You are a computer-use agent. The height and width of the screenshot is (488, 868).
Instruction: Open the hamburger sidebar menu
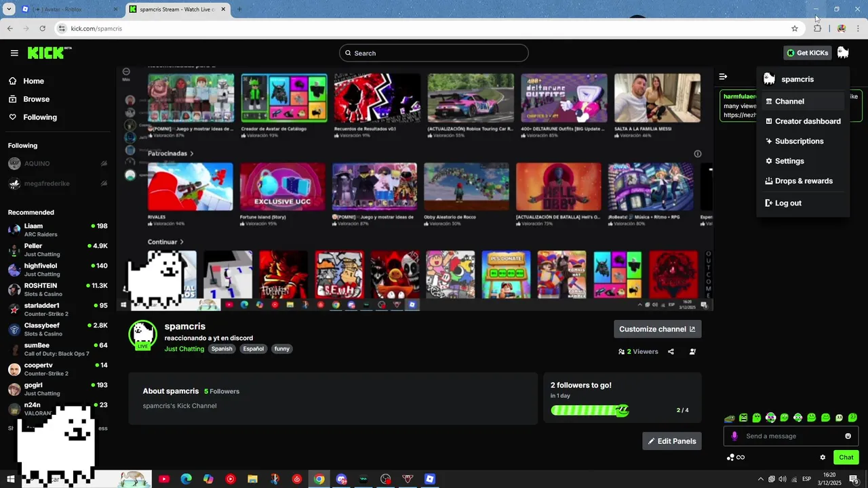pyautogui.click(x=14, y=53)
